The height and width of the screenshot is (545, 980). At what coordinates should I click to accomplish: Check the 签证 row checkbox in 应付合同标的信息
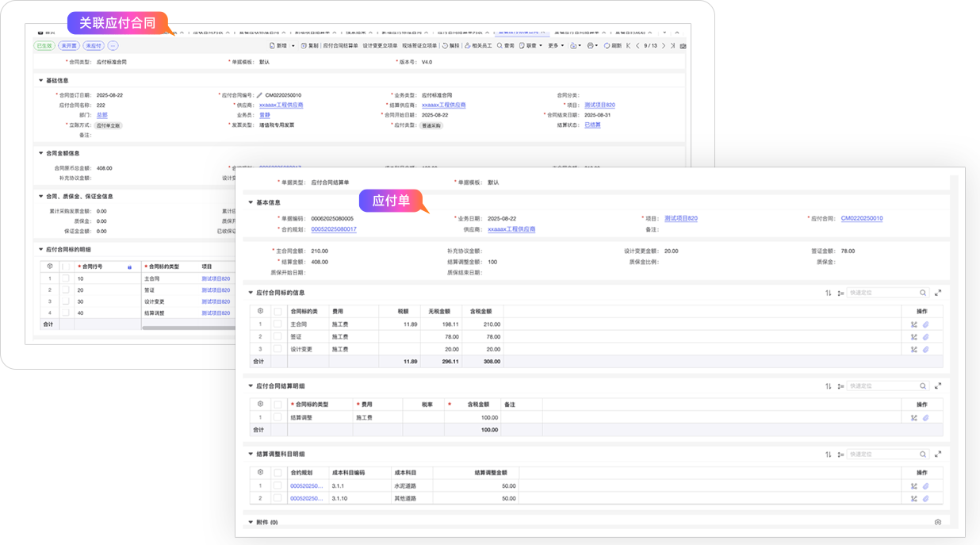pyautogui.click(x=278, y=336)
